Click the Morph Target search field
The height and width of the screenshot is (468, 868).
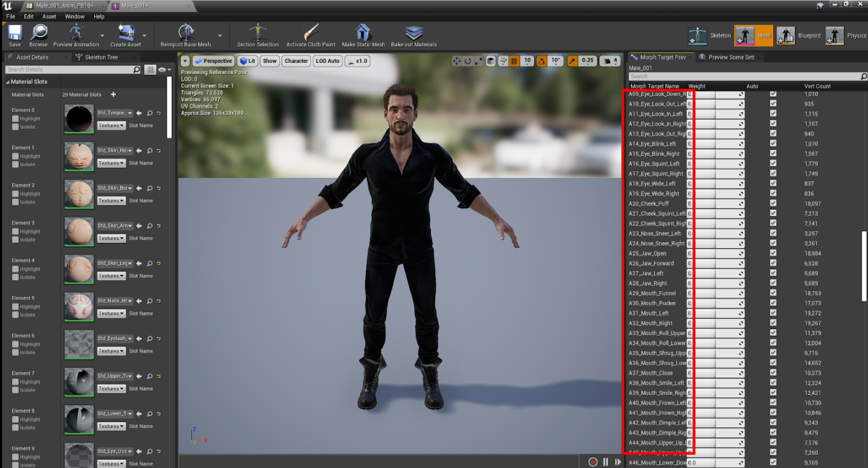click(x=747, y=77)
